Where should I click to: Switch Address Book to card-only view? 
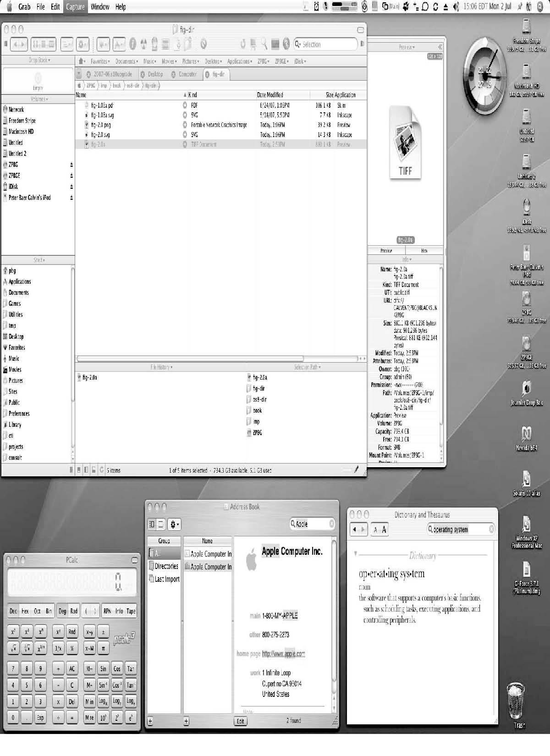161,524
